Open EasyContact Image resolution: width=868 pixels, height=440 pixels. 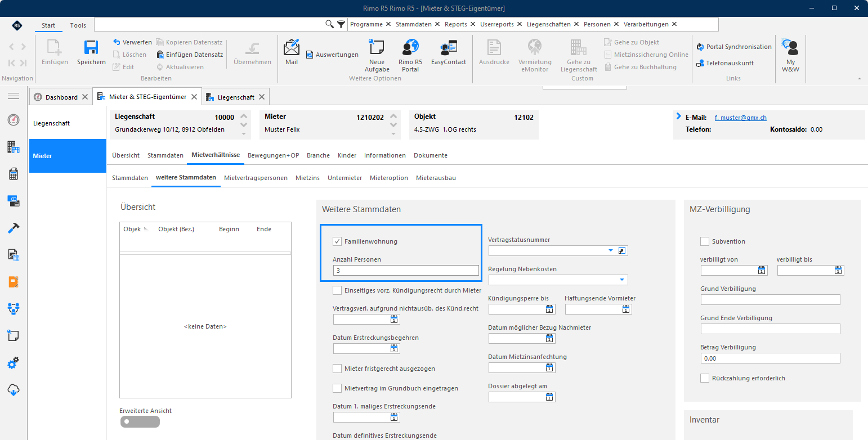[449, 53]
